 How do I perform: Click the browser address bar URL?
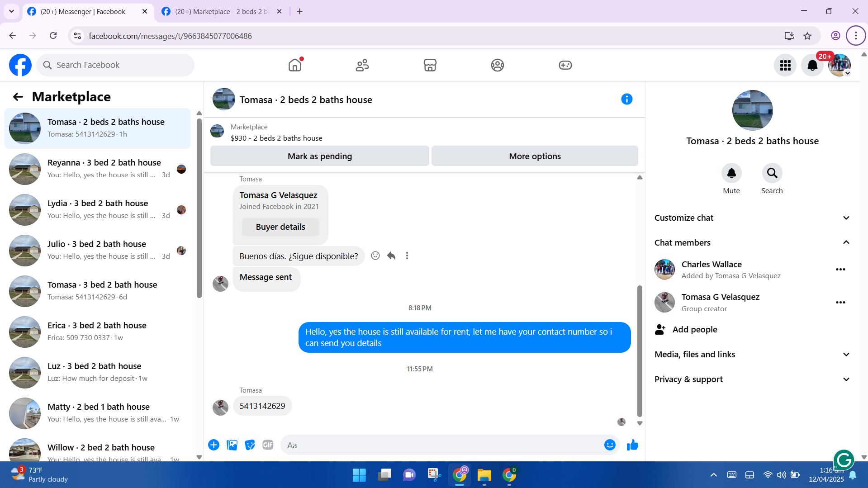(170, 36)
